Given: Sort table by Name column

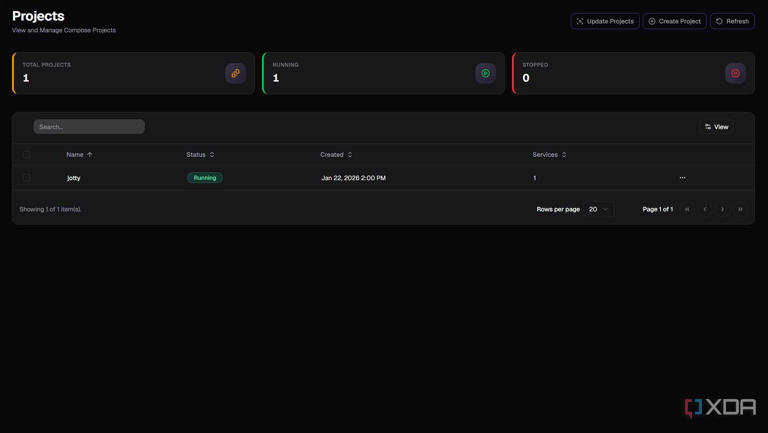Looking at the screenshot, I should 79,155.
